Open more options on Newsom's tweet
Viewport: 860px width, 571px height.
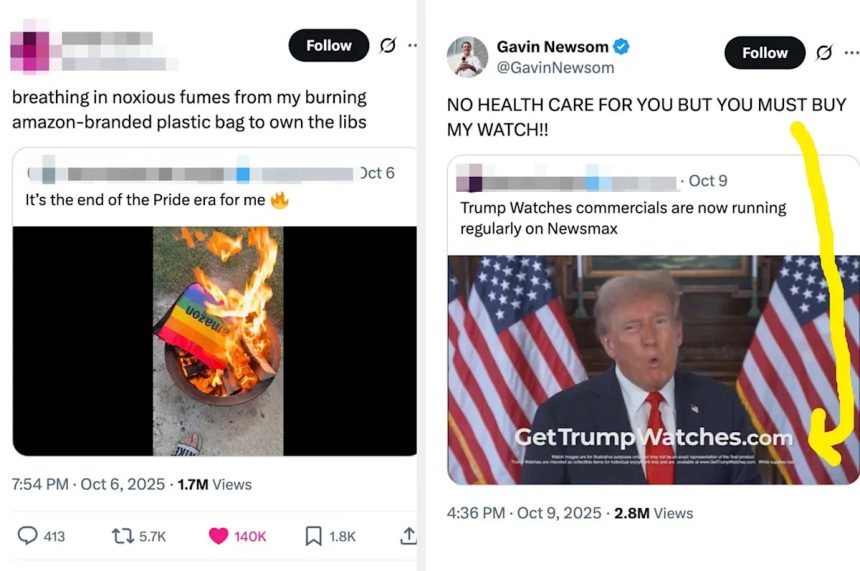pyautogui.click(x=852, y=53)
